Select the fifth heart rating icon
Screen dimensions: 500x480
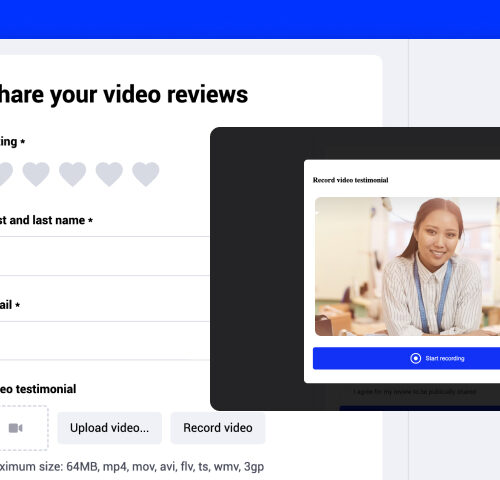[146, 174]
